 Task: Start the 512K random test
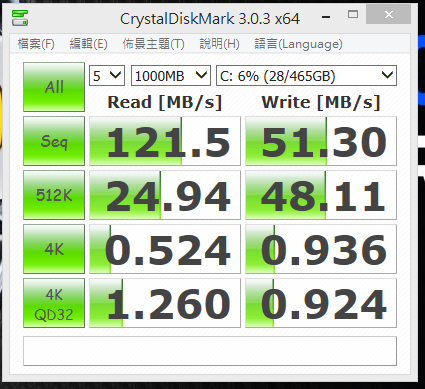[54, 195]
